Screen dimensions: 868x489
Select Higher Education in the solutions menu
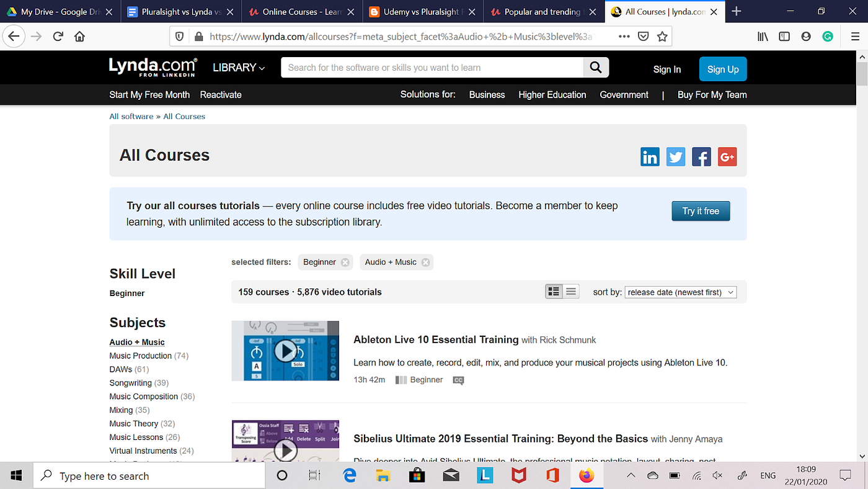click(x=552, y=94)
